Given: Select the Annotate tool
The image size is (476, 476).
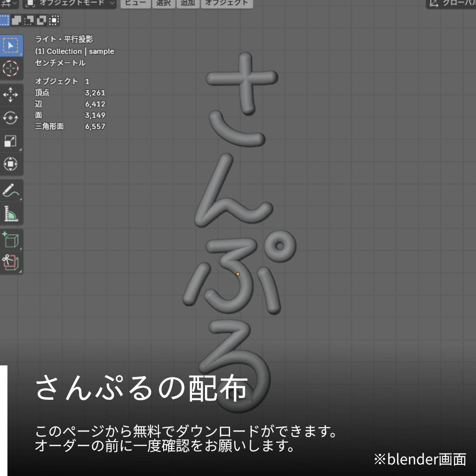Looking at the screenshot, I should [12, 189].
